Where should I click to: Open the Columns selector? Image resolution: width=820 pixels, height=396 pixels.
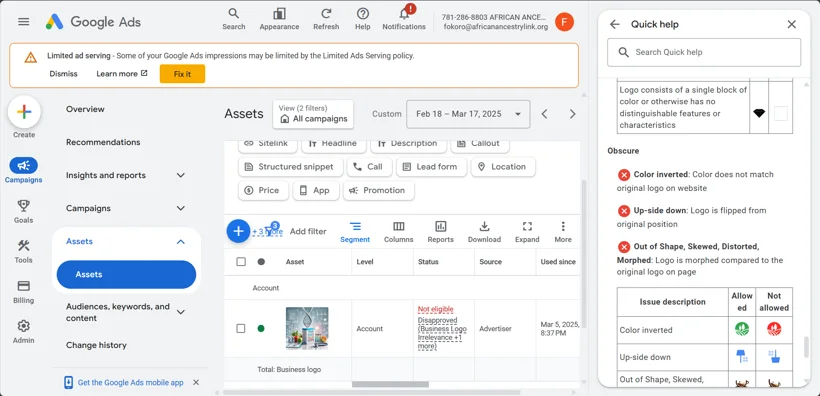(x=398, y=232)
